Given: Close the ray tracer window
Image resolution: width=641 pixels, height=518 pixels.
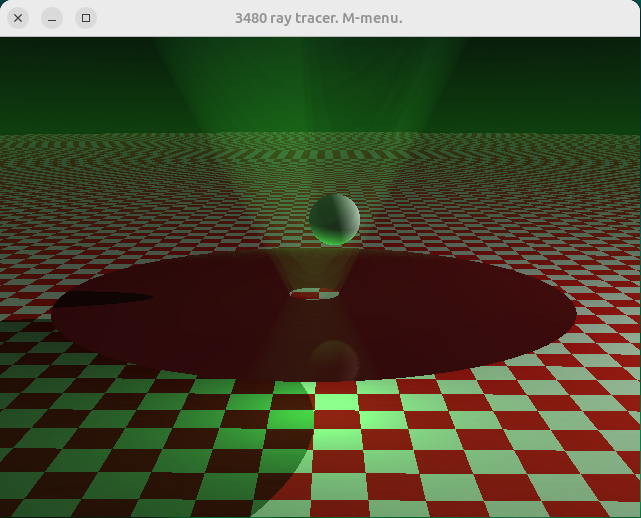Looking at the screenshot, I should click(18, 18).
